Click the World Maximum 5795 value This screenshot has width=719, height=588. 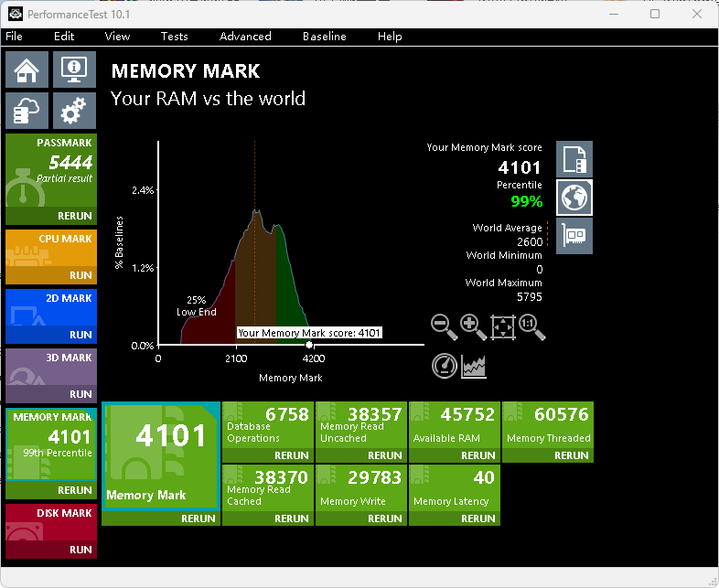(529, 297)
